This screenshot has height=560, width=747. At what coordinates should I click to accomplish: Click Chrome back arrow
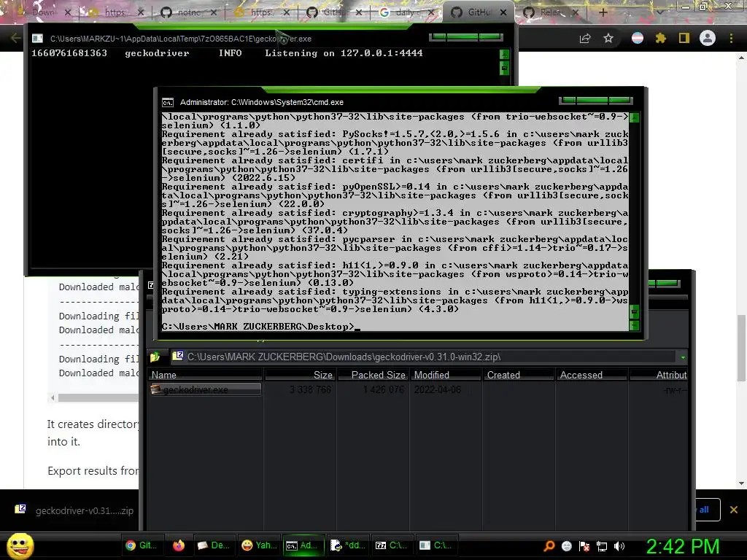pos(15,38)
